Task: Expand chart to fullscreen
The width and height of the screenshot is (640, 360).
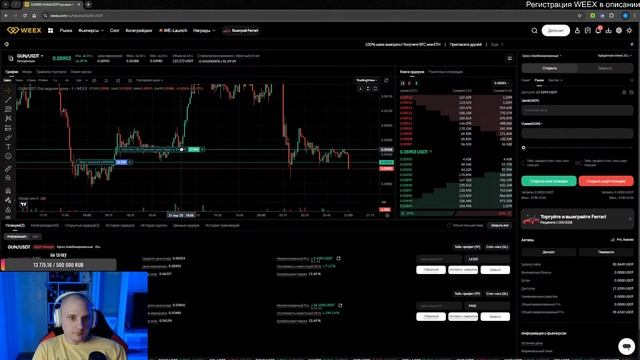Action: (x=386, y=80)
